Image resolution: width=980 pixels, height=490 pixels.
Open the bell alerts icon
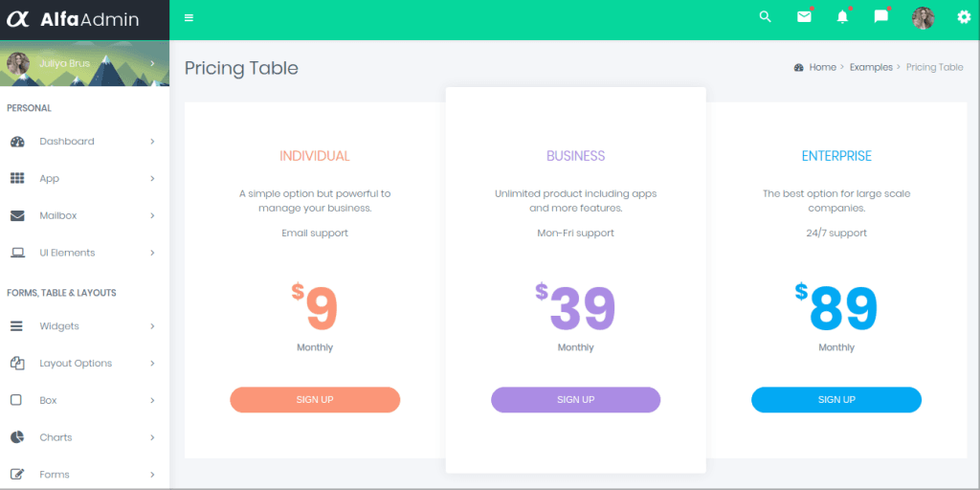[x=842, y=17]
